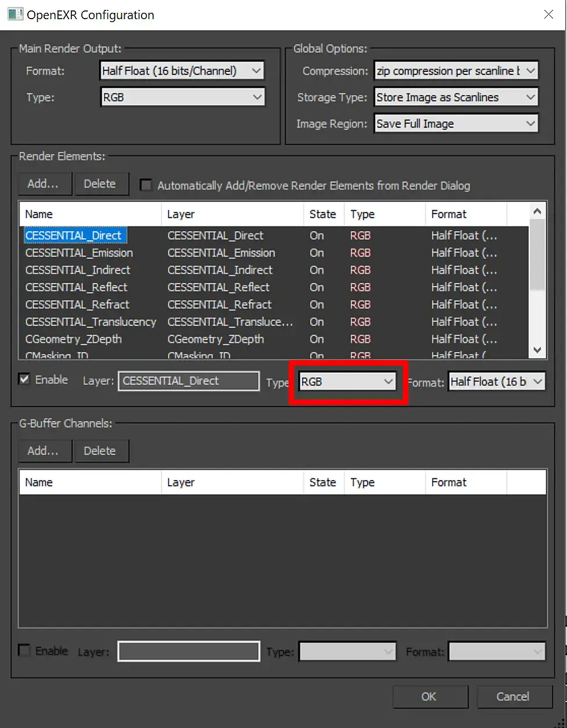The height and width of the screenshot is (728, 567).
Task: Click the Render Elements Layer column header
Action: pyautogui.click(x=232, y=214)
